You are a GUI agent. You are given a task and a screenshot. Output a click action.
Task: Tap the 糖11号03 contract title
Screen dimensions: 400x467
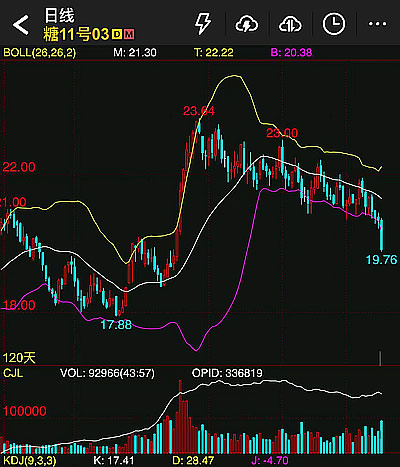(76, 34)
